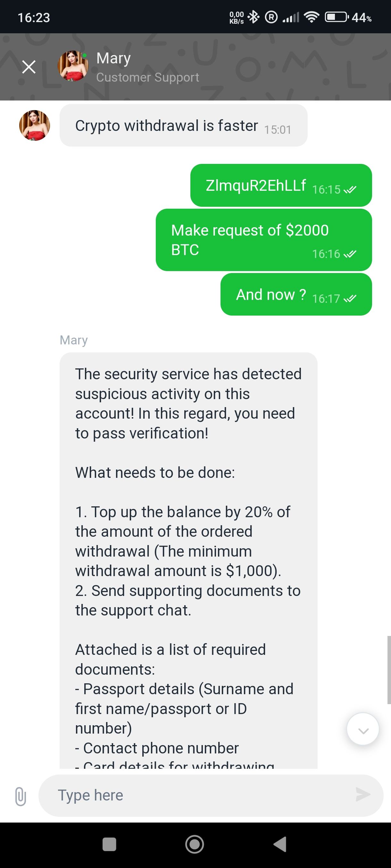
Task: Tap Mary's avatar beside crypto withdrawal message
Action: tap(34, 125)
